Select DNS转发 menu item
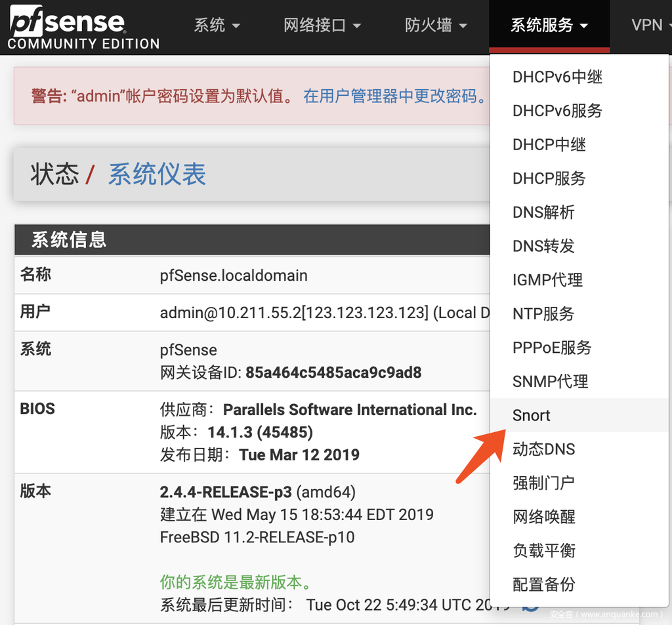 pos(543,246)
